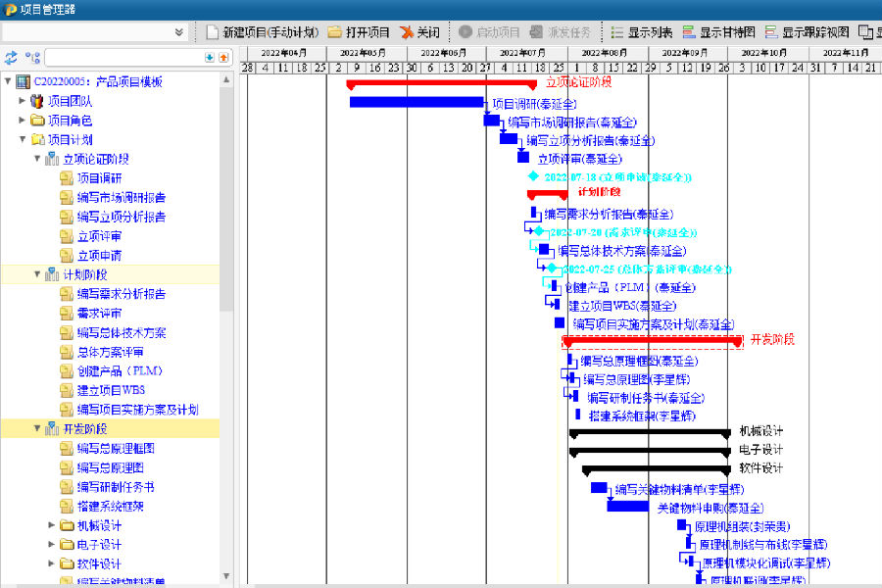Image resolution: width=882 pixels, height=588 pixels.
Task: Select 编写总体技术方案 in the tree
Action: click(122, 332)
